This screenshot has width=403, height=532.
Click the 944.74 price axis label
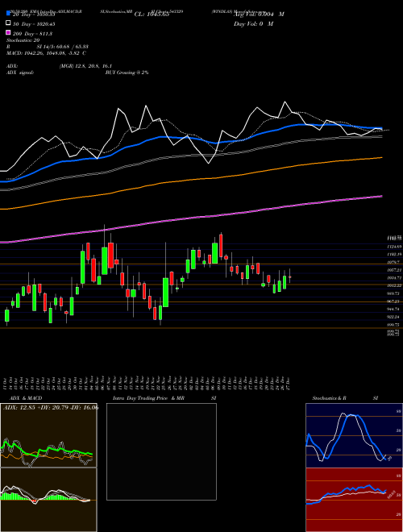[x=394, y=309]
